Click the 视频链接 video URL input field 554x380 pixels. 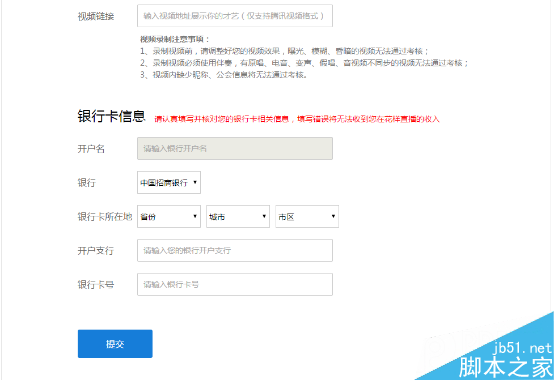235,16
